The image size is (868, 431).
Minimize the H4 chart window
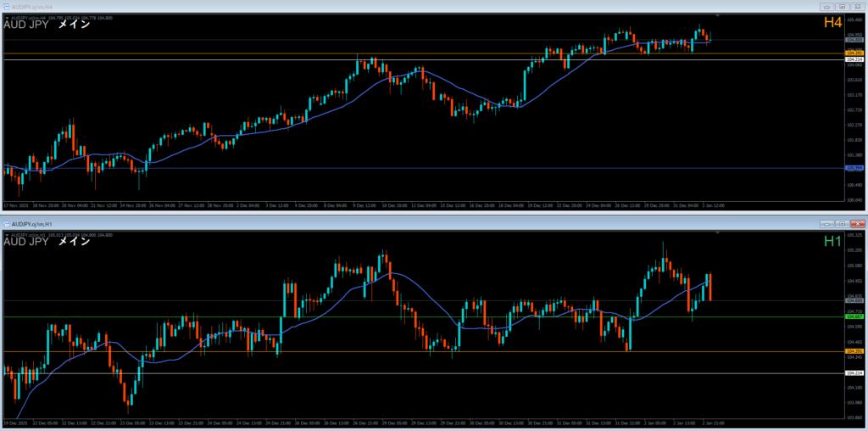coord(826,6)
